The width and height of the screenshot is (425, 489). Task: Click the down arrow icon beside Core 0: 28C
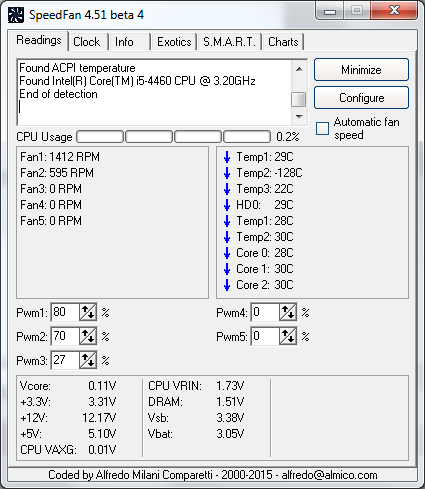(227, 253)
